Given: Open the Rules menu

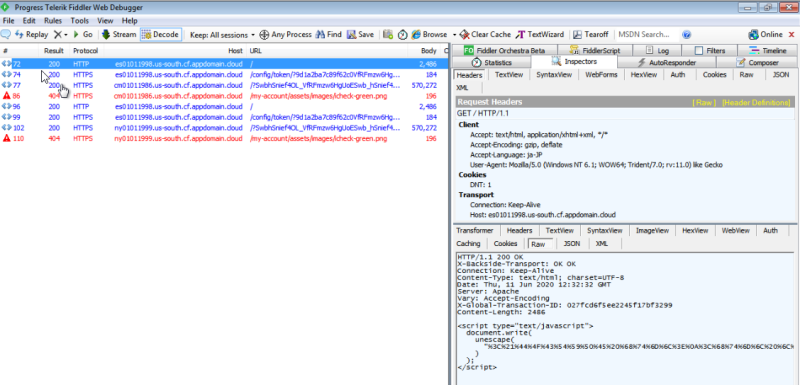Looking at the screenshot, I should tap(53, 21).
